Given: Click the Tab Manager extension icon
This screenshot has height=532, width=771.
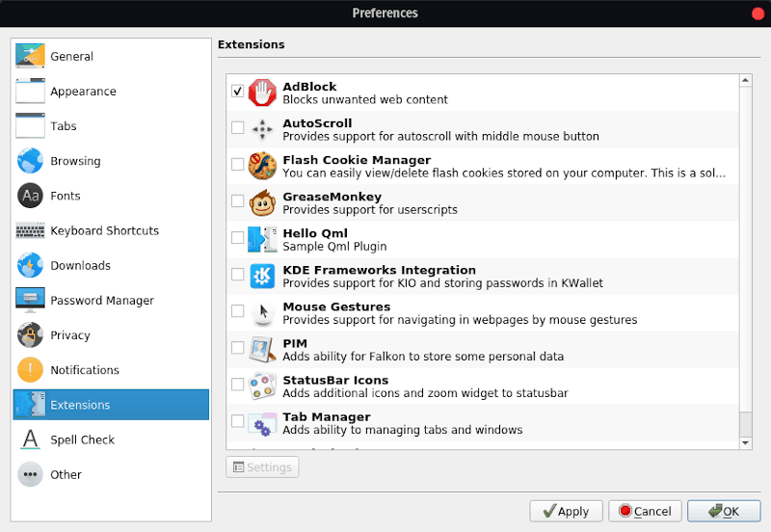Looking at the screenshot, I should click(262, 422).
